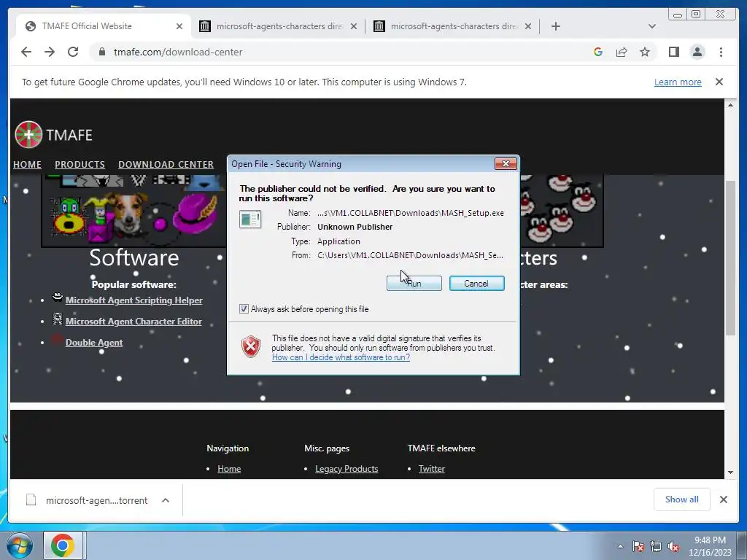The image size is (747, 560).
Task: Close the third microsoft-agents-characters tab
Action: coord(528,26)
